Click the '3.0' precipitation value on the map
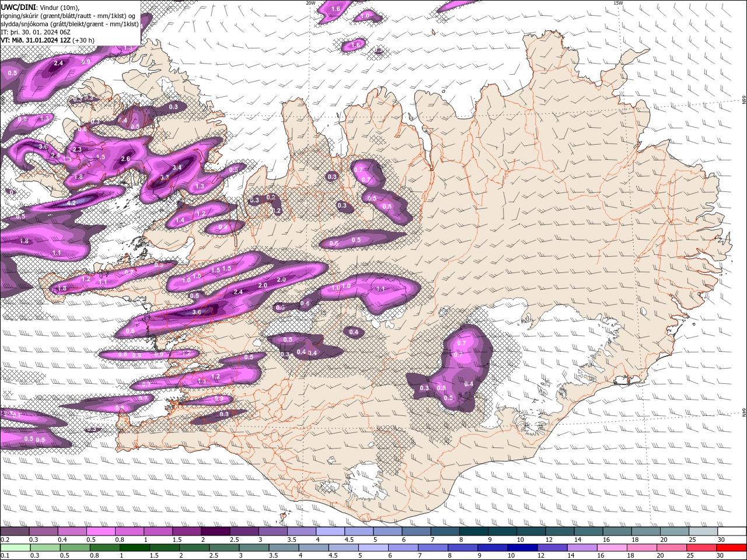This screenshot has width=747, height=560. click(x=43, y=146)
